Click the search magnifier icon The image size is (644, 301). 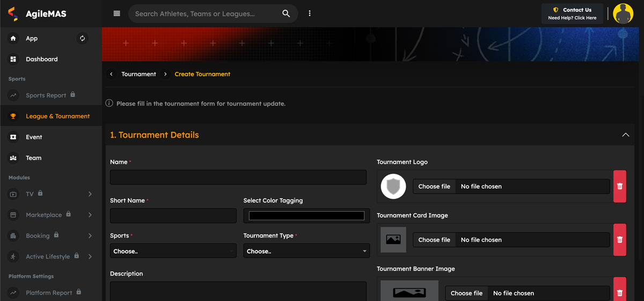(x=286, y=13)
